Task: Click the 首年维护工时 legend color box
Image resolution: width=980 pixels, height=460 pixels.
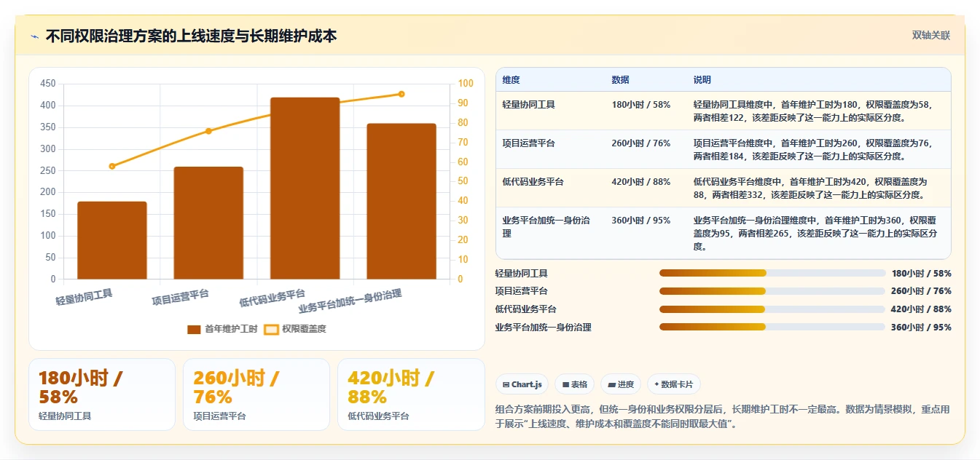Action: [x=194, y=329]
